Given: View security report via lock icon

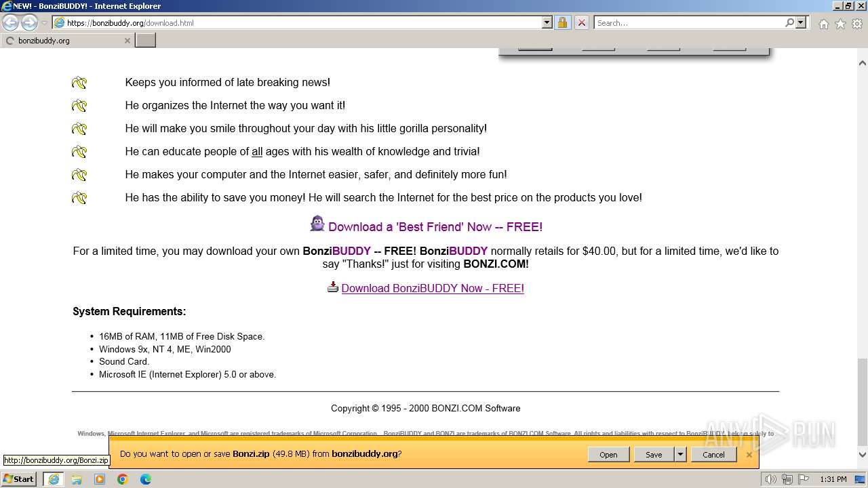Looking at the screenshot, I should point(562,23).
